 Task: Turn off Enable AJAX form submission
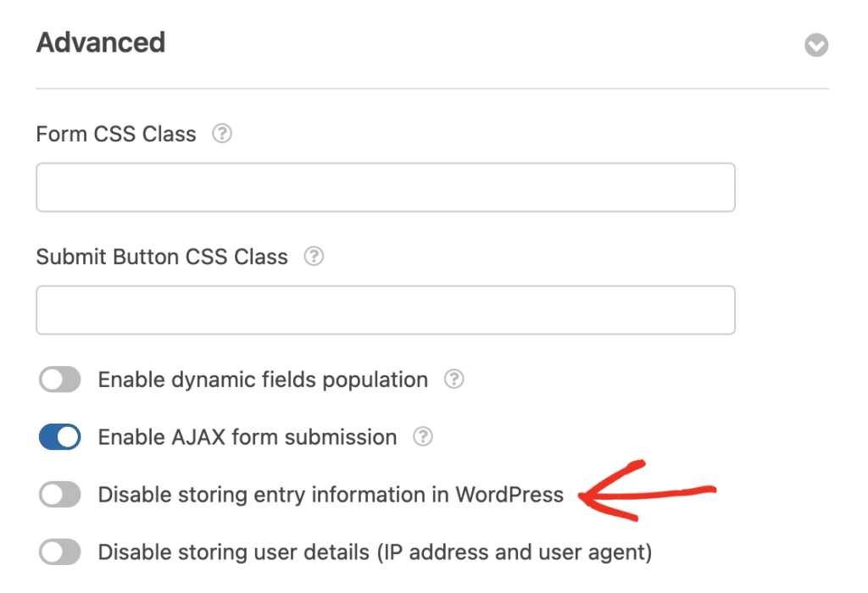59,437
